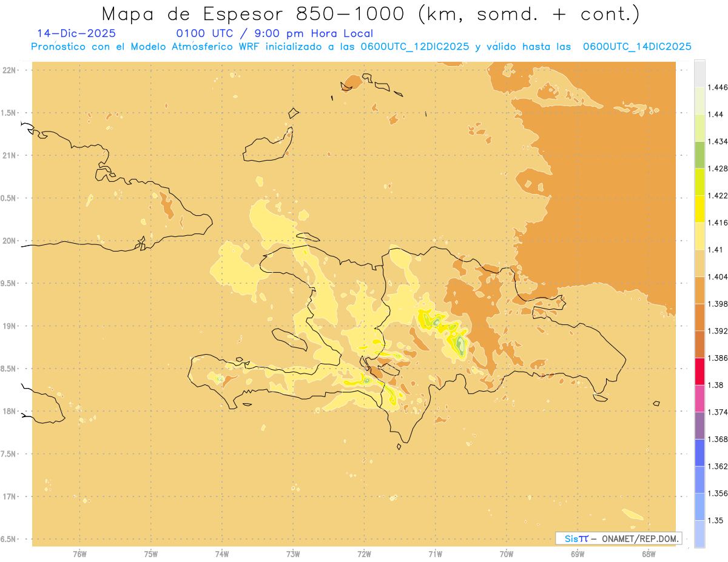Screen dimensions: 728x562
Task: Click the "0100 UTC / 9:00 pm Hora Local" text
Action: pyautogui.click(x=275, y=34)
